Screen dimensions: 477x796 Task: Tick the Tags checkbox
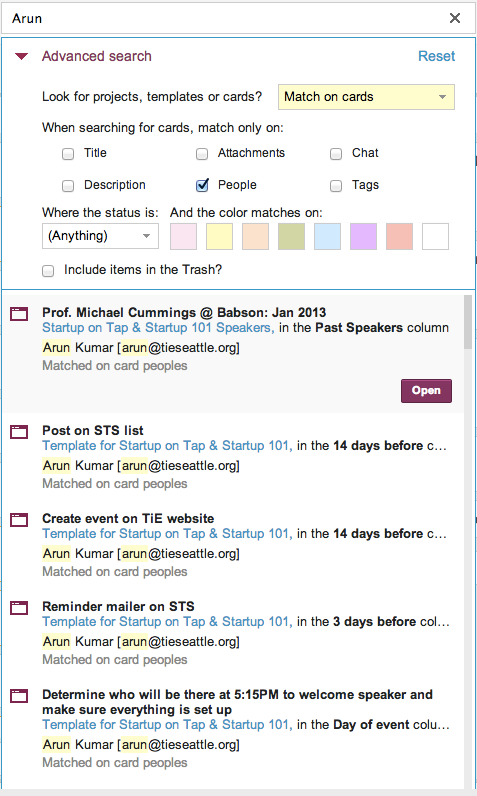tap(336, 186)
